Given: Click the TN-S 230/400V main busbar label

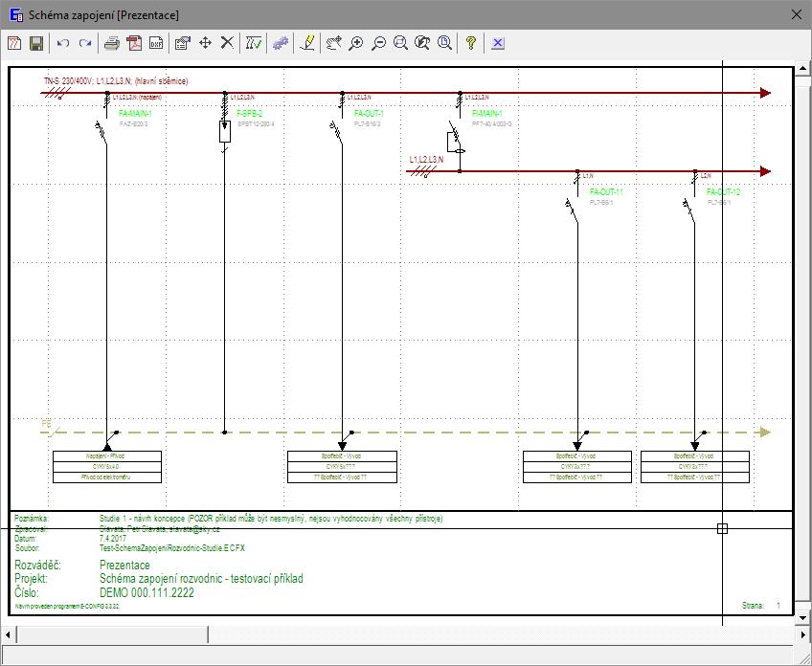Looking at the screenshot, I should pyautogui.click(x=116, y=81).
